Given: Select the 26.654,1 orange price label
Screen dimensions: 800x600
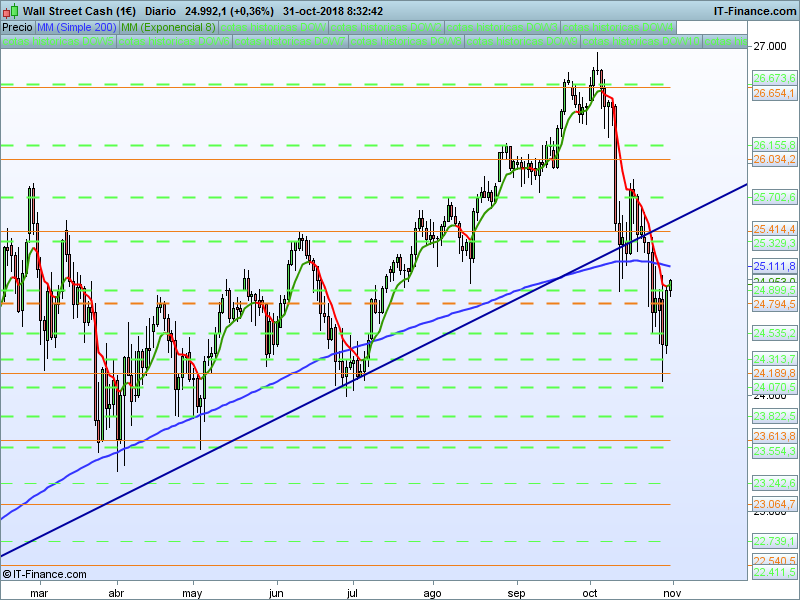Looking at the screenshot, I should tap(774, 93).
